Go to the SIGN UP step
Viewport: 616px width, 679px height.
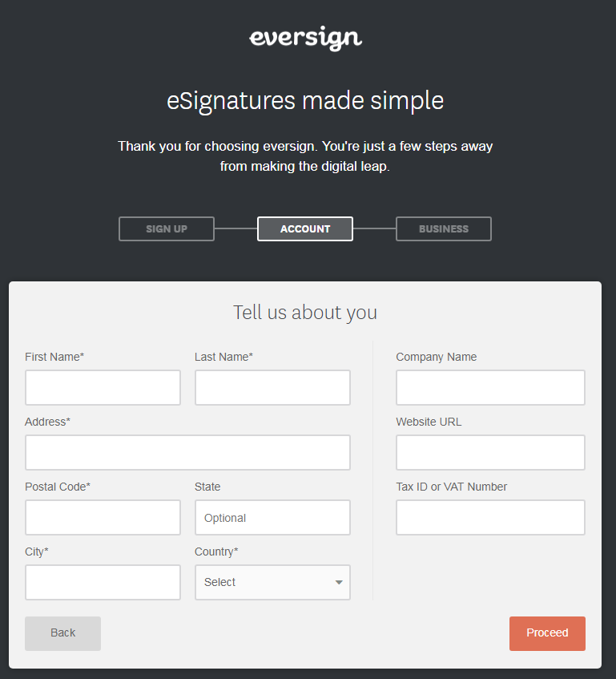[x=167, y=228]
